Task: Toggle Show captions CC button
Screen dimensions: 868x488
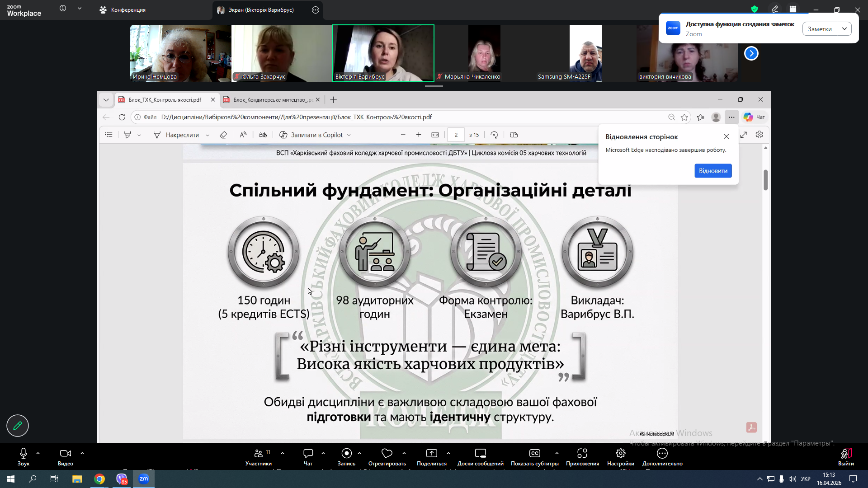Action: coord(534,453)
